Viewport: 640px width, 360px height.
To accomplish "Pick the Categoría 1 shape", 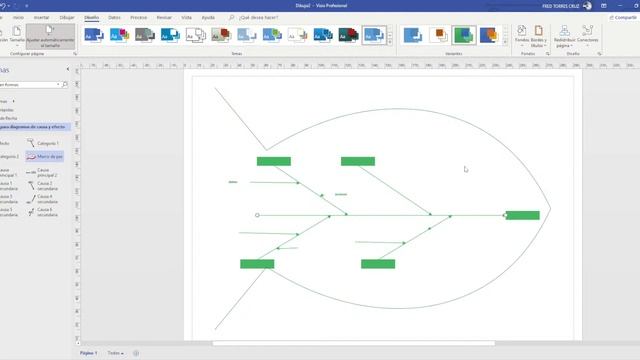I will click(x=43, y=143).
